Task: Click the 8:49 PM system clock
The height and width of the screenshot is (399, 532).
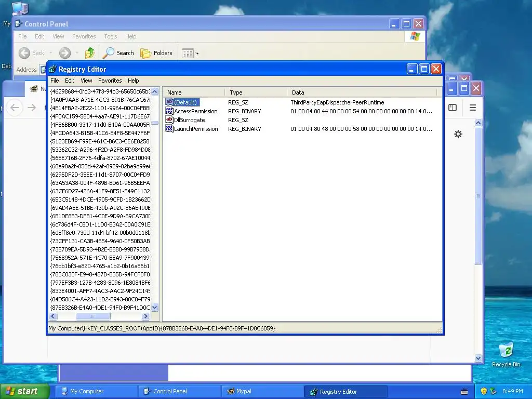Action: tap(513, 391)
